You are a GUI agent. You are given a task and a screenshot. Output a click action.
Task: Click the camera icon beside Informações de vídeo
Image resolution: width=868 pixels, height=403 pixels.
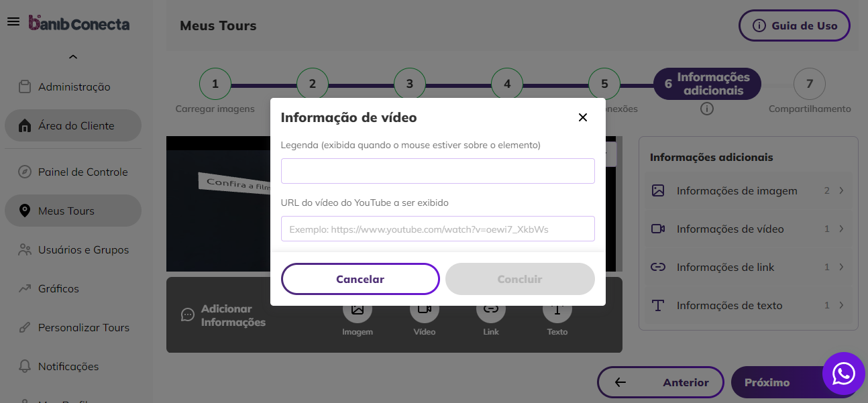click(658, 229)
